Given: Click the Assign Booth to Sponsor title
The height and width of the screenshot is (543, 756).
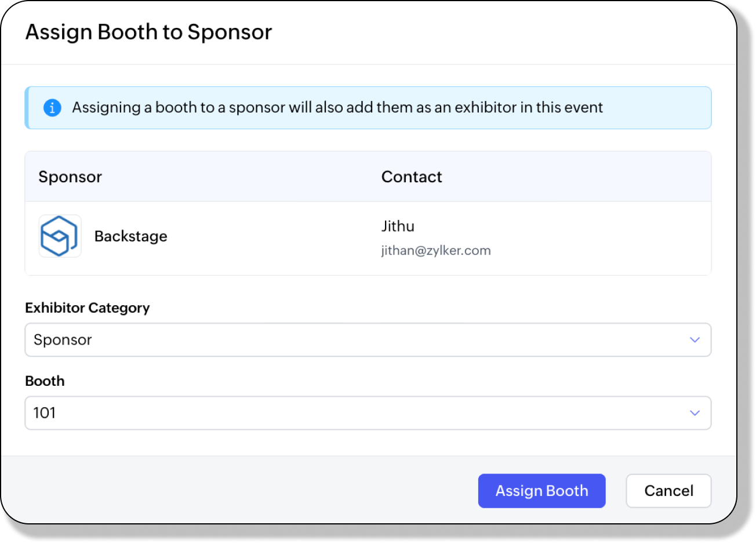Looking at the screenshot, I should (148, 32).
